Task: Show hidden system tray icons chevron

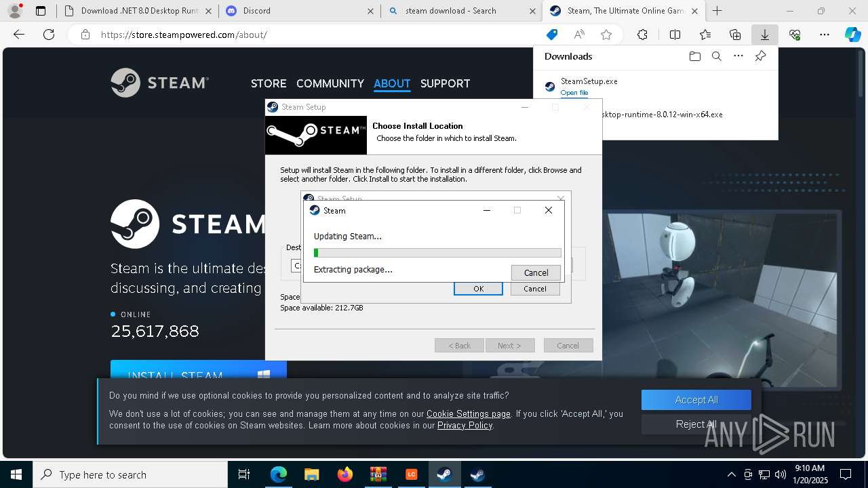Action: pos(731,474)
